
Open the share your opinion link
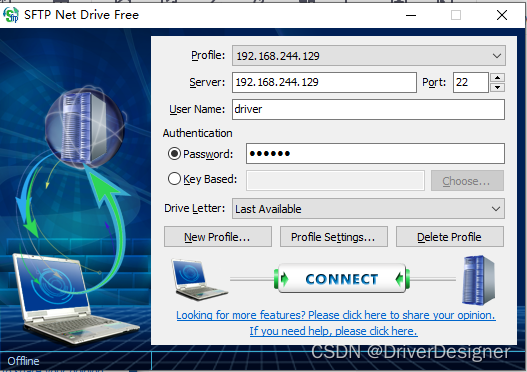336,315
